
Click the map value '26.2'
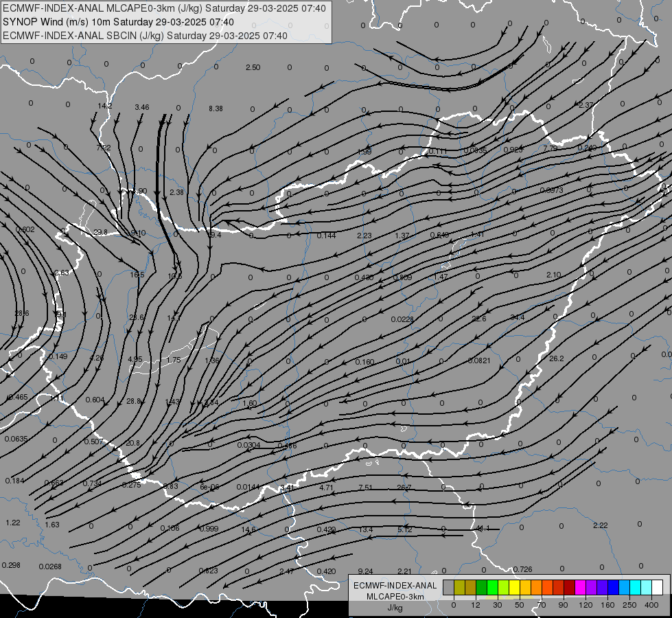click(556, 358)
